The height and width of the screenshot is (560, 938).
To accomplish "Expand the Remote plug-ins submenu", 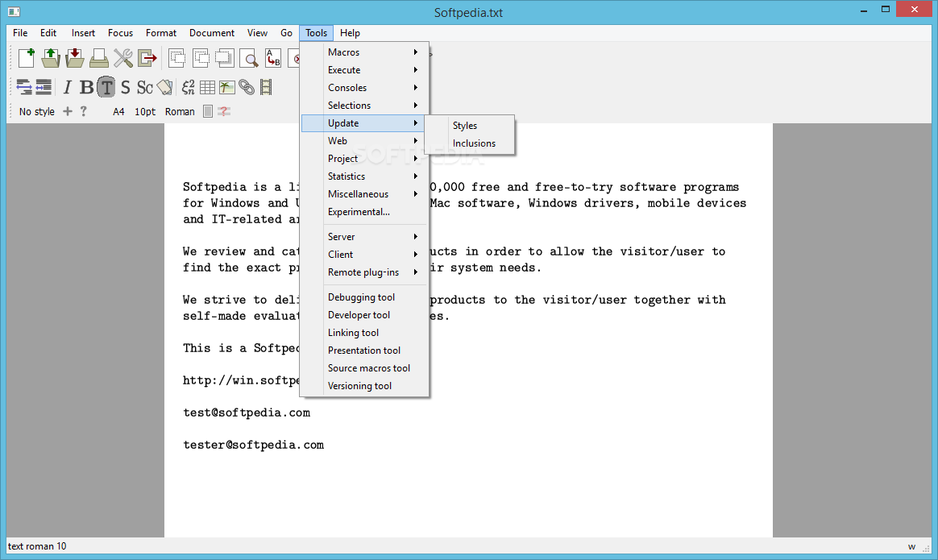I will (x=364, y=272).
